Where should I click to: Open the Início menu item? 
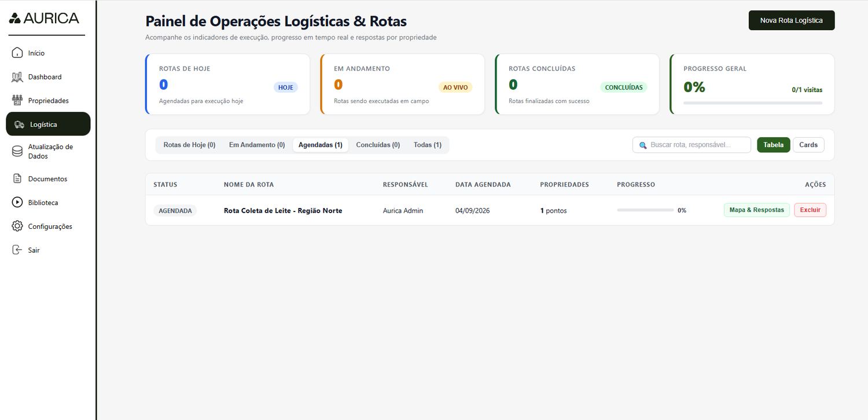[48, 53]
